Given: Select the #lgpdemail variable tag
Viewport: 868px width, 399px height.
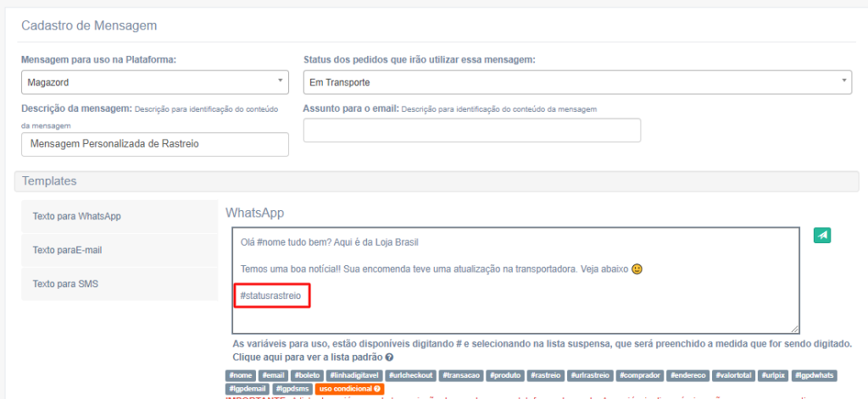Looking at the screenshot, I should [x=248, y=389].
